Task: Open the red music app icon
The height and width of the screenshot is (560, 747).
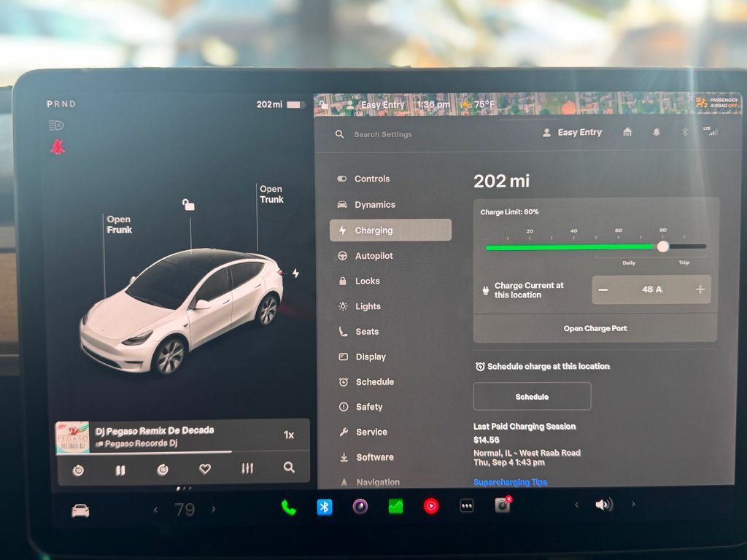Action: [431, 506]
